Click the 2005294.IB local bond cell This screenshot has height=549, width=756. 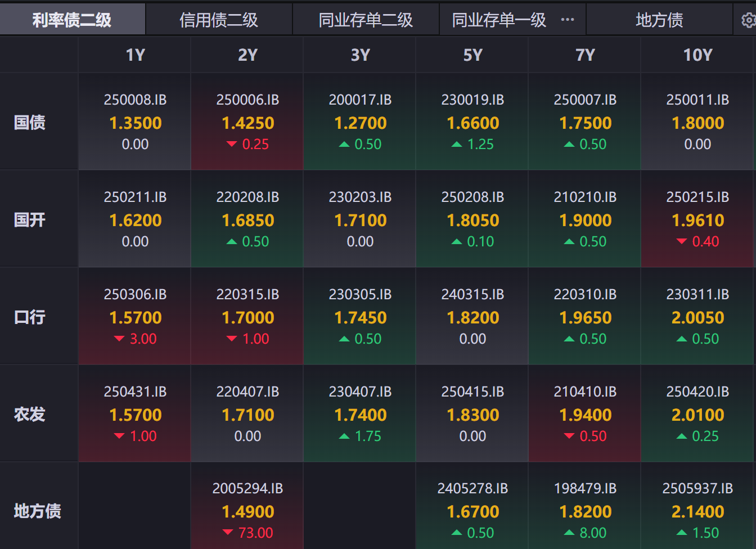pos(247,511)
